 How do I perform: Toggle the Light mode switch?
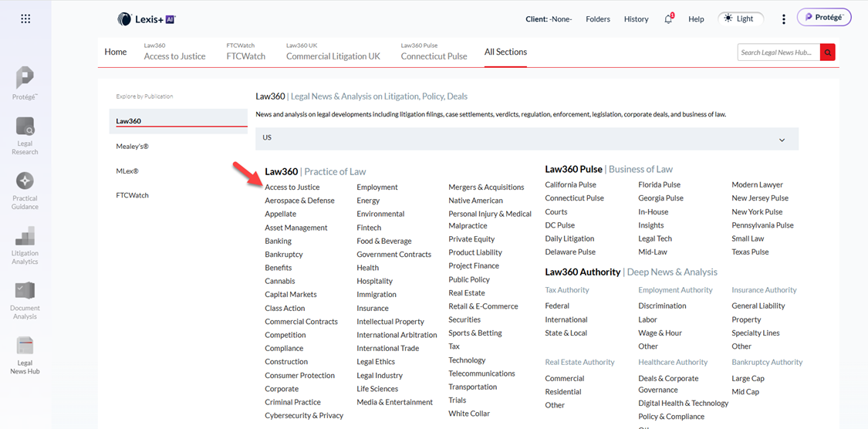(x=740, y=19)
